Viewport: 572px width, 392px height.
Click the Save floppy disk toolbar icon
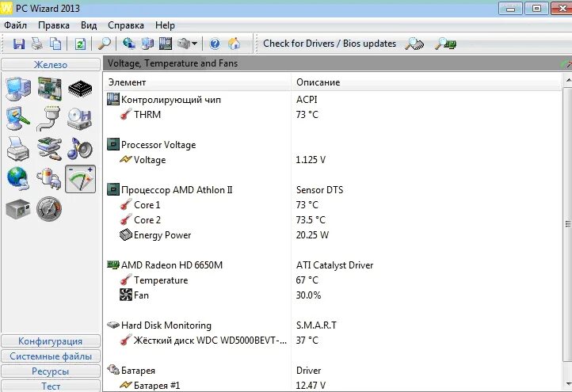[19, 44]
